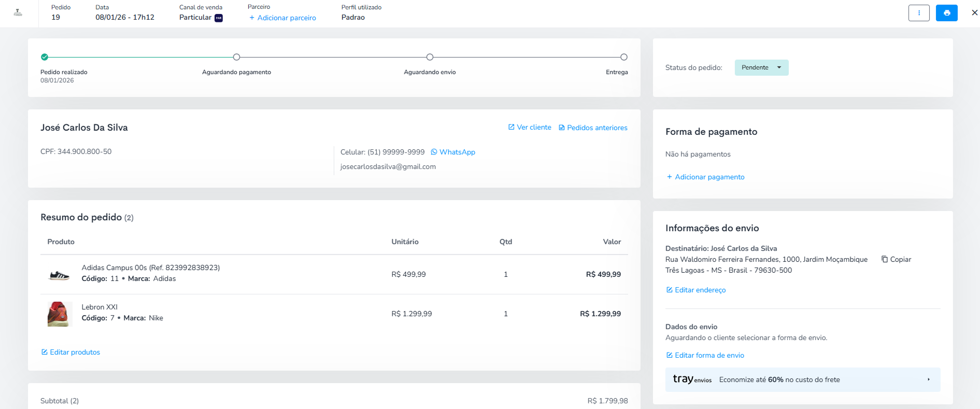Open Pedidos anteriores for this customer
This screenshot has width=980, height=409.
[x=593, y=128]
